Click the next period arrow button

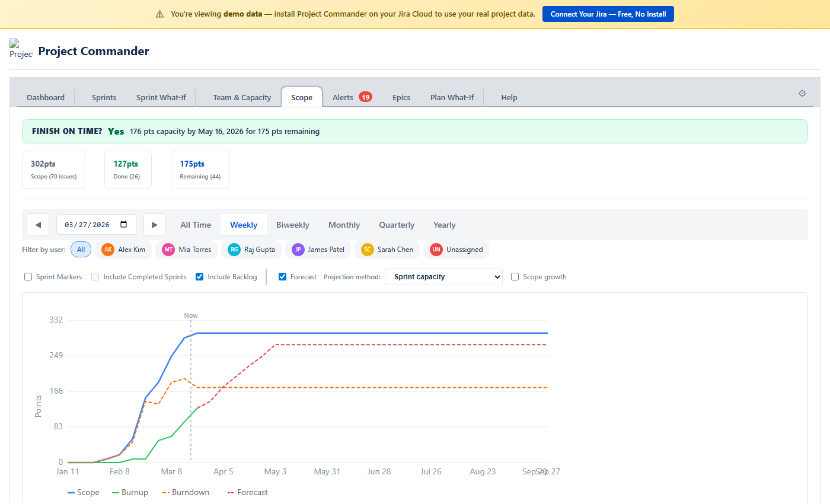point(154,225)
